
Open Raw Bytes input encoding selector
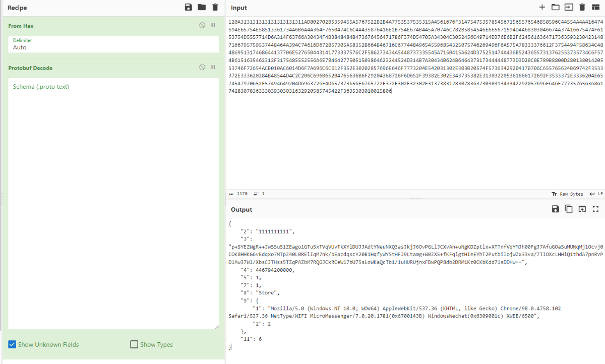point(567,194)
